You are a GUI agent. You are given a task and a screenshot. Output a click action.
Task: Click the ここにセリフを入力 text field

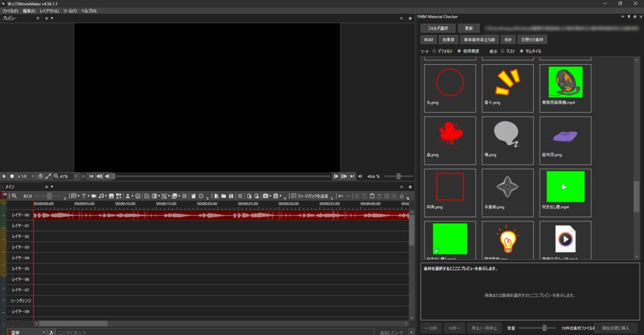pos(216,332)
